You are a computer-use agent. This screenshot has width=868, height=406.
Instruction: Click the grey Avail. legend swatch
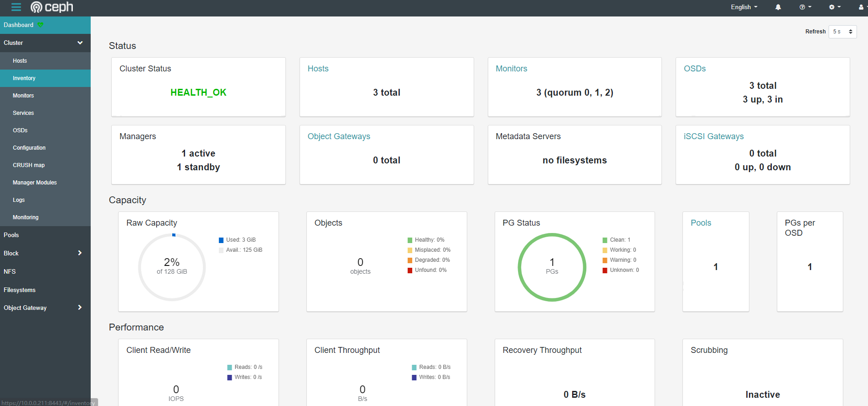pos(221,250)
